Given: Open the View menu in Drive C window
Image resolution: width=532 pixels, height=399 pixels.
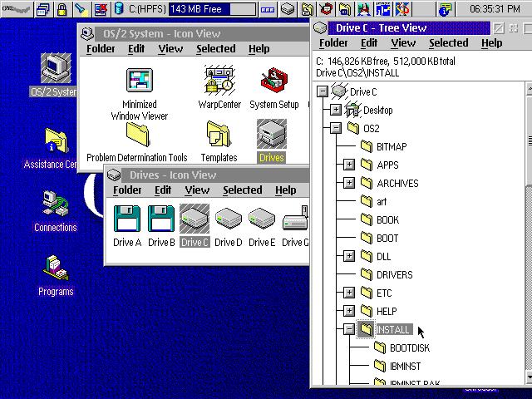Looking at the screenshot, I should coord(402,43).
